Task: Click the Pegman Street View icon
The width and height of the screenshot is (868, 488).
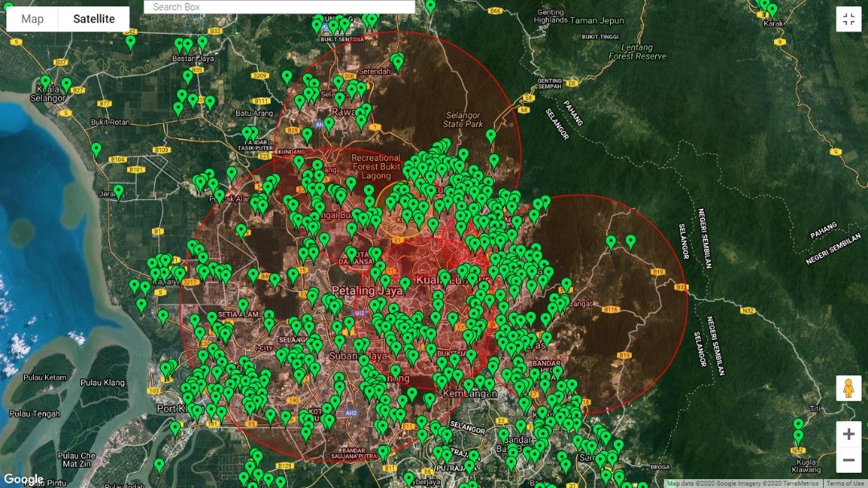Action: (848, 388)
